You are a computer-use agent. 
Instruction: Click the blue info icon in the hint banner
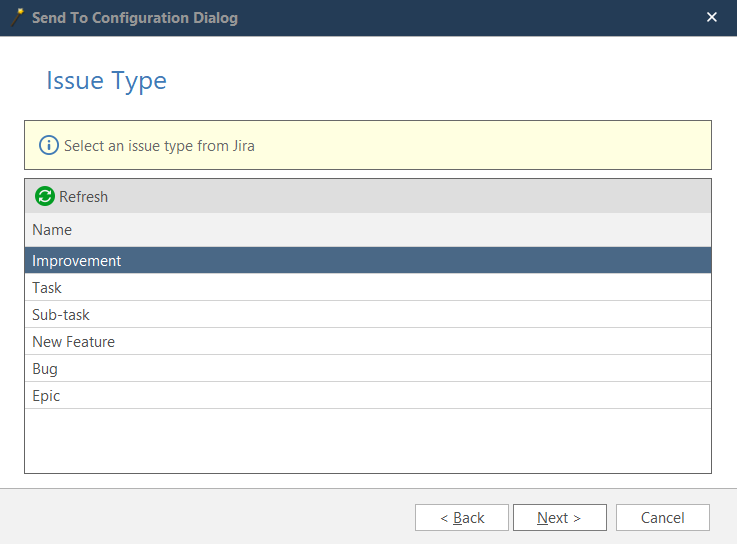(x=49, y=146)
